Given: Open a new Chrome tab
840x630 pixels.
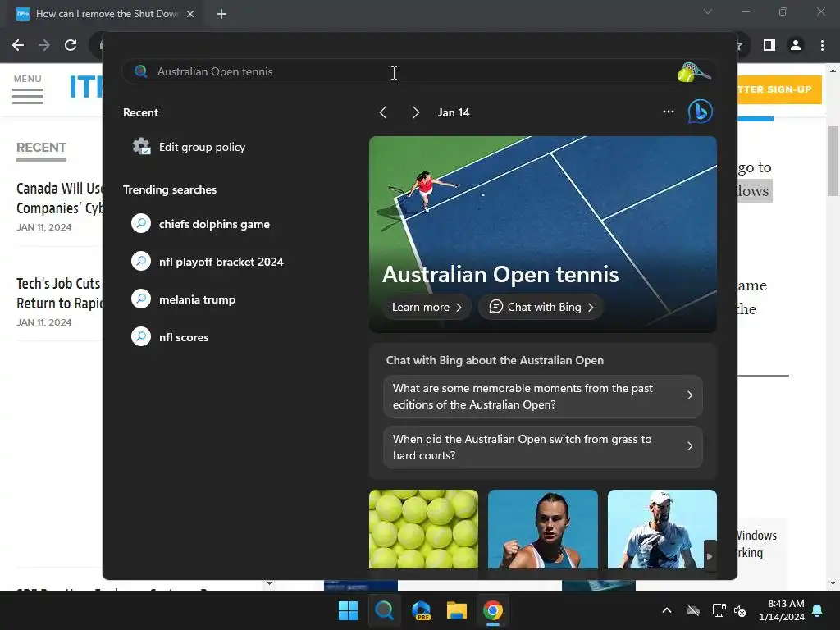Looking at the screenshot, I should click(x=221, y=14).
